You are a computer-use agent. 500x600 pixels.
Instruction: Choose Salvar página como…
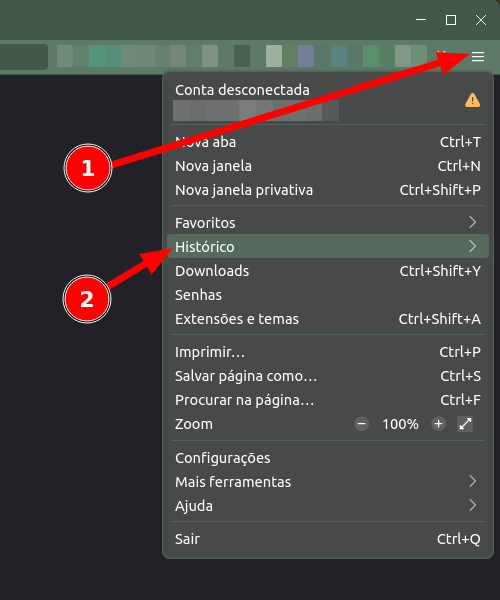click(328, 376)
